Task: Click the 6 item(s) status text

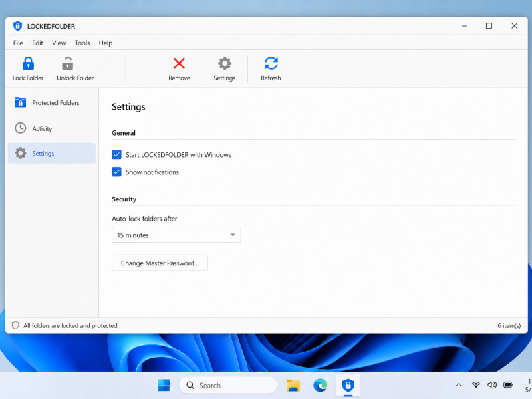Action: pyautogui.click(x=509, y=325)
